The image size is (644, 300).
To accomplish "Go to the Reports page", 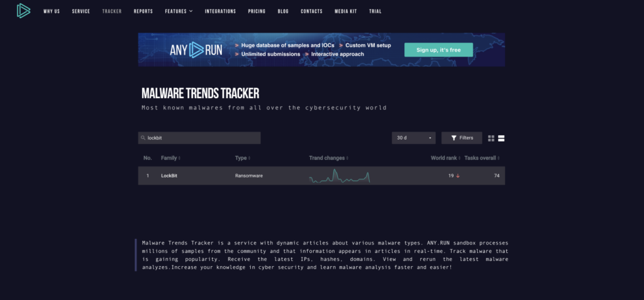I will tap(143, 11).
